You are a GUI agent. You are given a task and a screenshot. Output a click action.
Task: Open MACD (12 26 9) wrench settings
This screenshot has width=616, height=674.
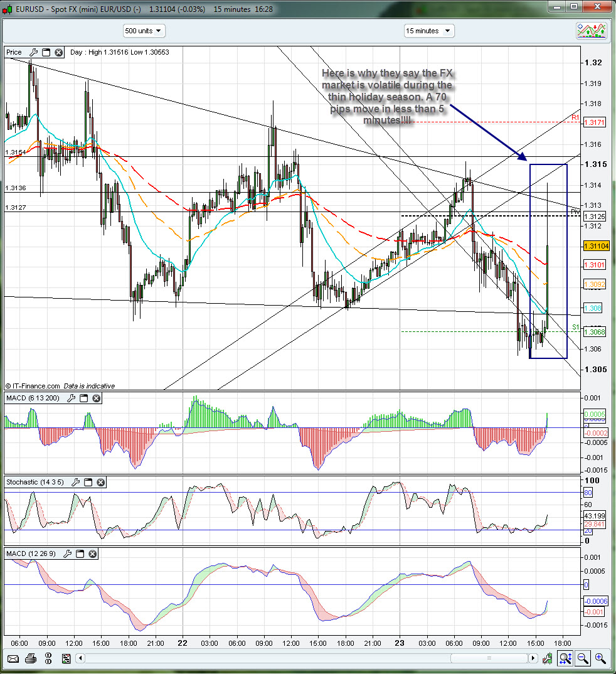pos(67,554)
